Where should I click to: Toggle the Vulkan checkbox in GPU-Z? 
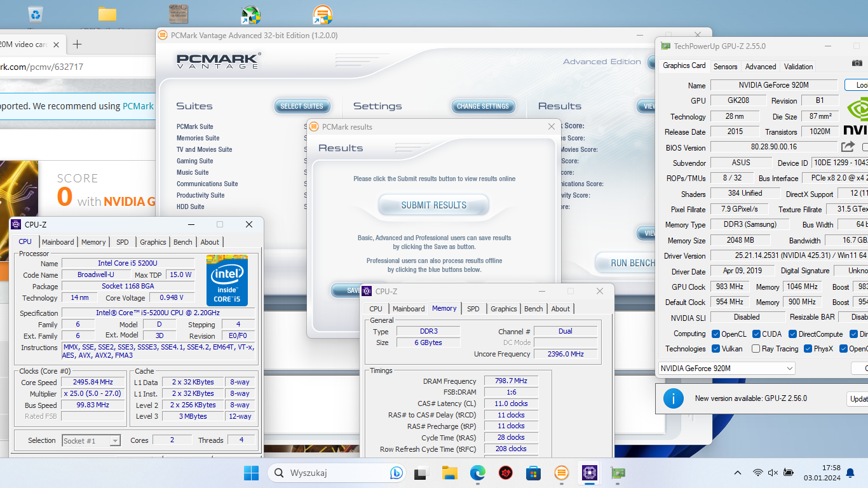click(716, 349)
